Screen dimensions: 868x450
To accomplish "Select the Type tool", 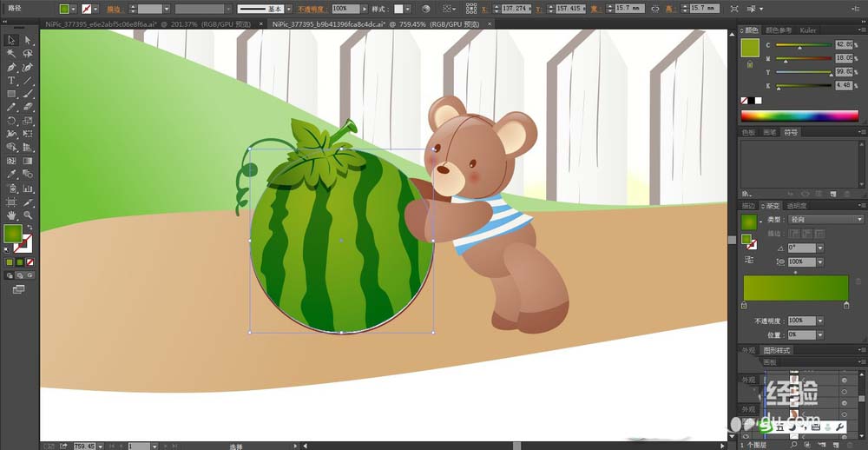I will (11, 81).
